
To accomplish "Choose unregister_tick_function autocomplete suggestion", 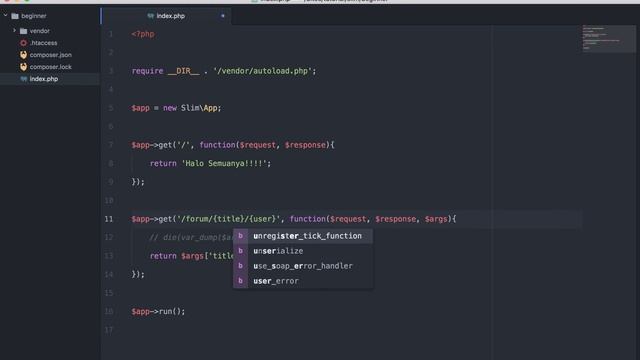I will click(303, 236).
